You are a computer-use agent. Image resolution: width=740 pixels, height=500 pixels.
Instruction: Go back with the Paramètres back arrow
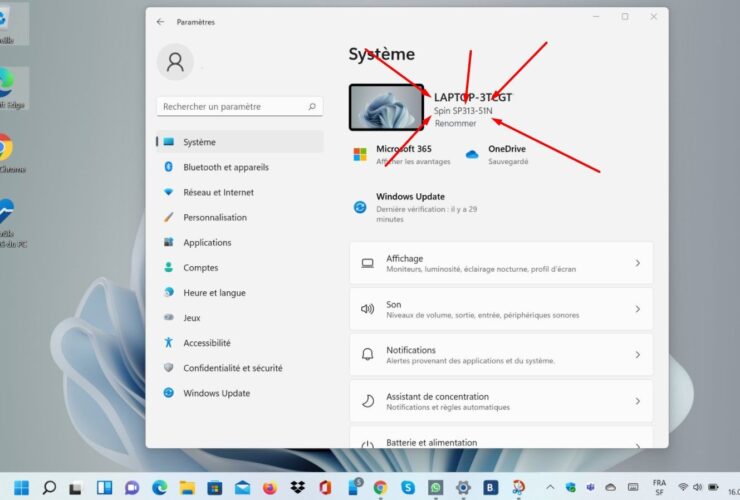pos(160,22)
